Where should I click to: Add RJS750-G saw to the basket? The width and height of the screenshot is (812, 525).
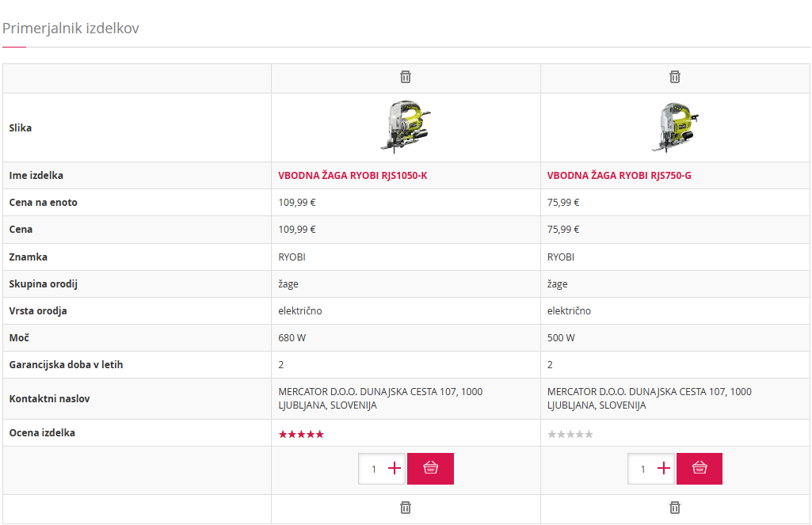pyautogui.click(x=699, y=469)
